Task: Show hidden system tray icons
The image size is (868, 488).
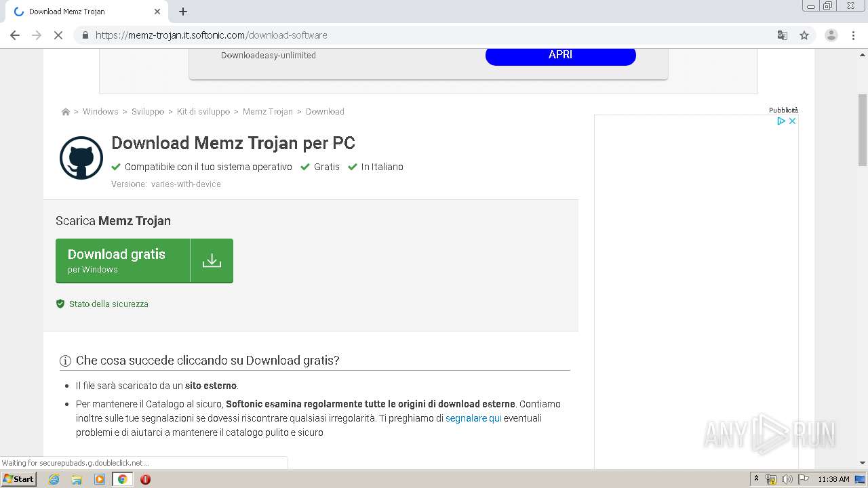Action: coord(757,479)
